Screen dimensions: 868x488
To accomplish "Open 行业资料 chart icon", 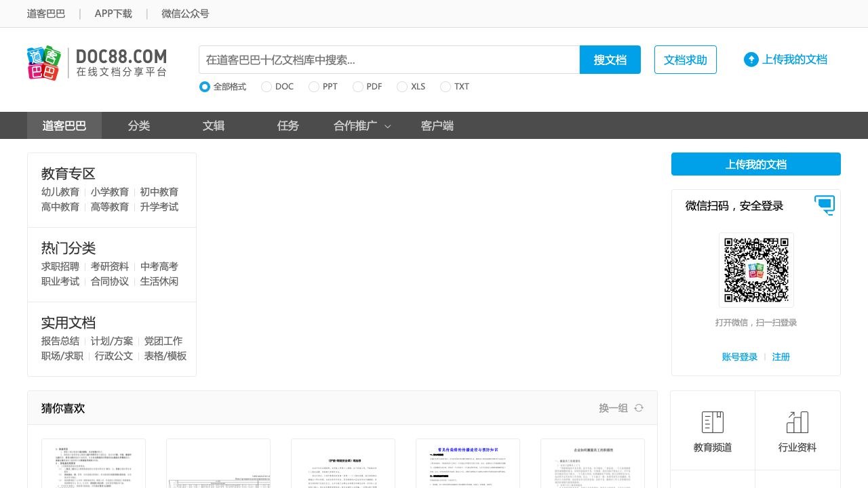I will tap(797, 422).
